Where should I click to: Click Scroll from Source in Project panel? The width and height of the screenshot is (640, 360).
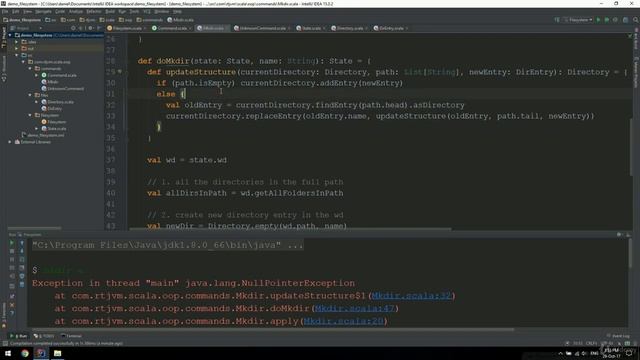[x=73, y=28]
